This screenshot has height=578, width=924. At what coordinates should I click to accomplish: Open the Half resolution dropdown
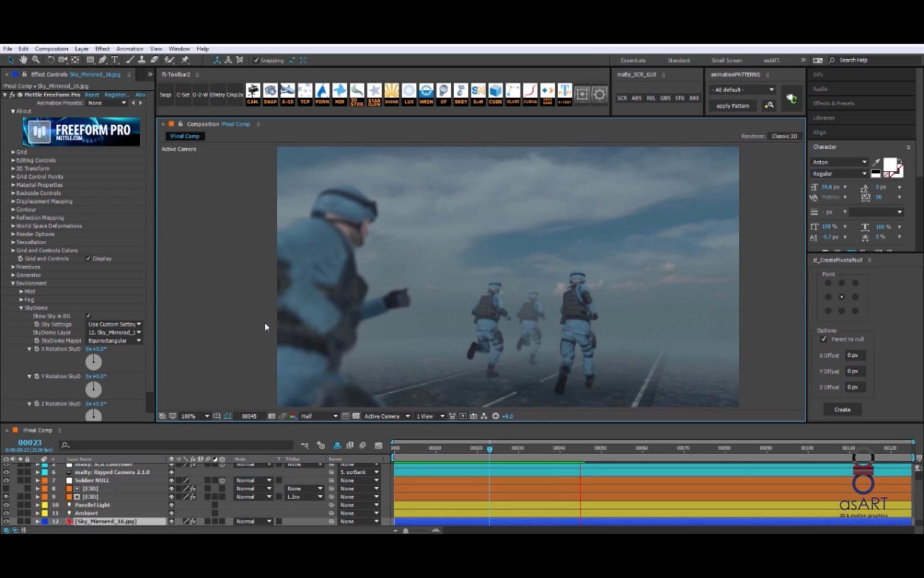pyautogui.click(x=319, y=416)
